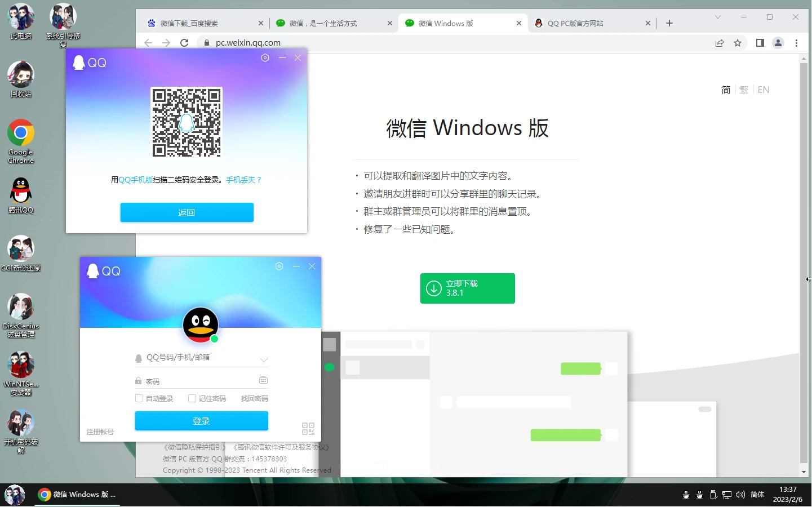Viewport: 812px width, 507px height.
Task: Open 手机丢失？ link
Action: coord(243,180)
